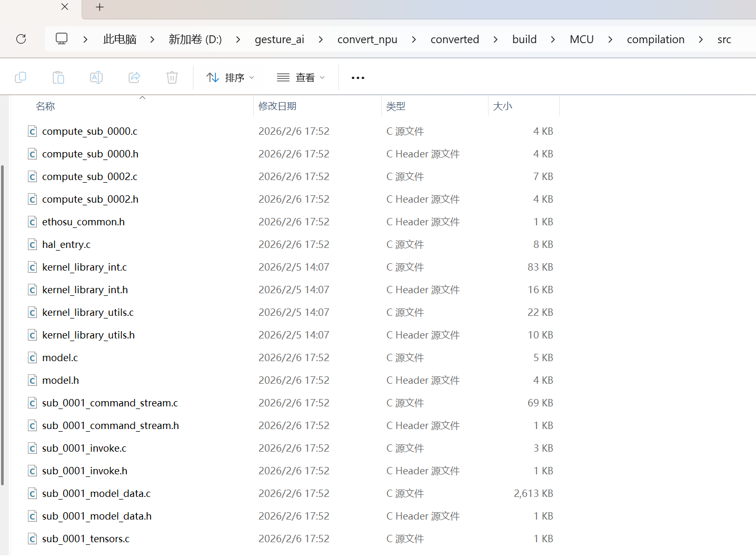Select file compute_sub_0002.c
The height and width of the screenshot is (558, 756).
89,176
